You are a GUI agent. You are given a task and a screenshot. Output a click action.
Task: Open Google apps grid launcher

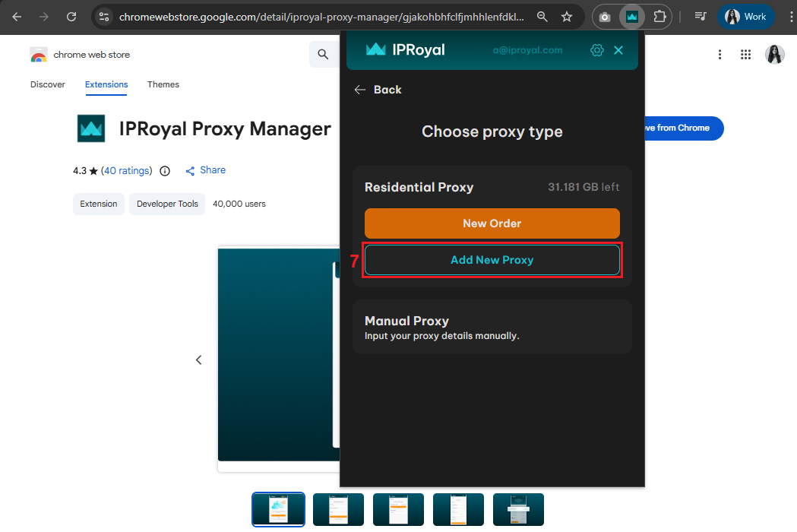(x=745, y=55)
